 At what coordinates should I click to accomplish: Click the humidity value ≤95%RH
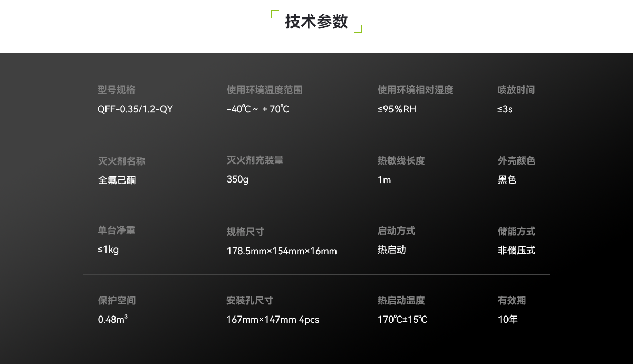tap(397, 109)
